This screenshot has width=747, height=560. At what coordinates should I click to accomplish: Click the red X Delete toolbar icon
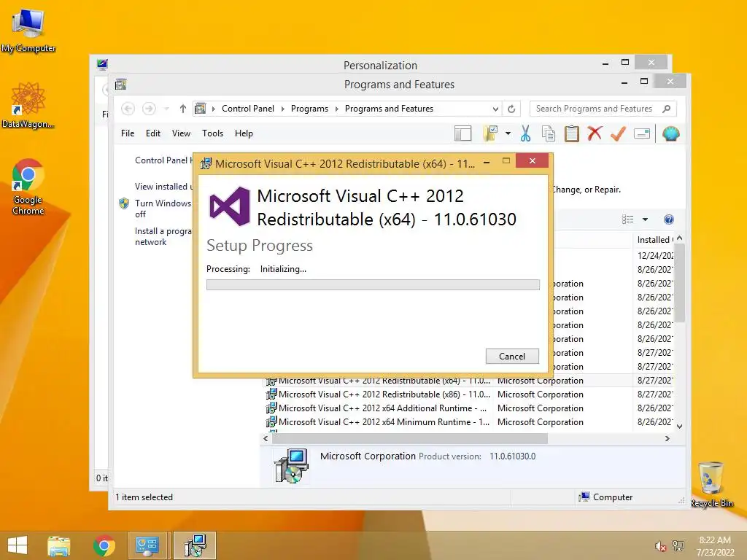(x=595, y=134)
